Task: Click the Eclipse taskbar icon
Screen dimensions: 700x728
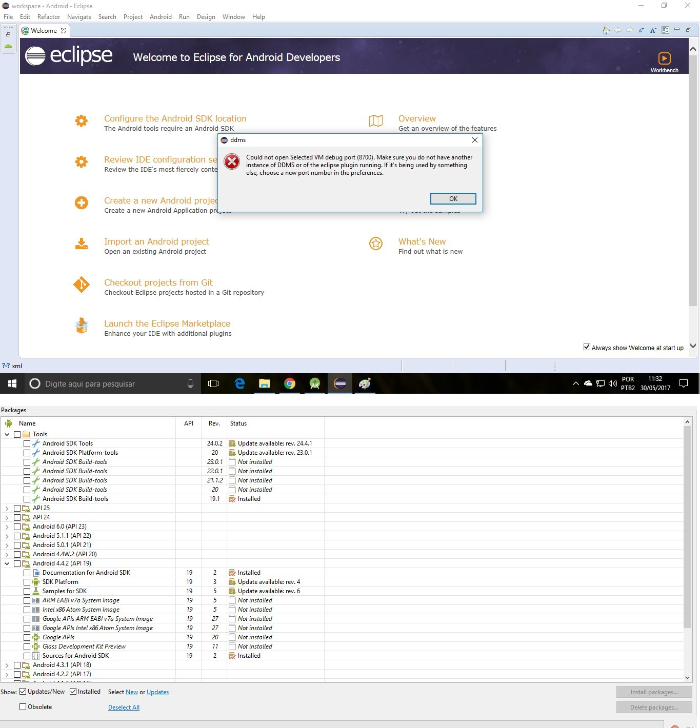Action: 340,383
